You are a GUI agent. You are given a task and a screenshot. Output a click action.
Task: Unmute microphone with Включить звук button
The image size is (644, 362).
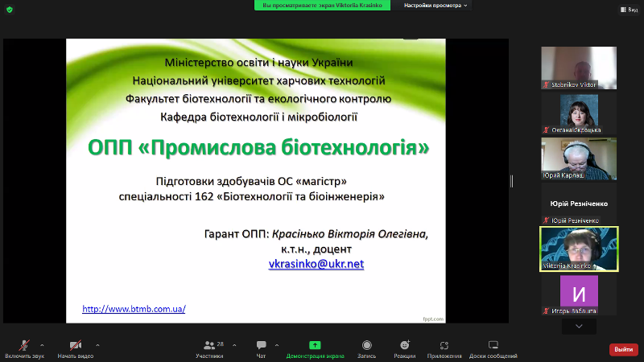[24, 349]
